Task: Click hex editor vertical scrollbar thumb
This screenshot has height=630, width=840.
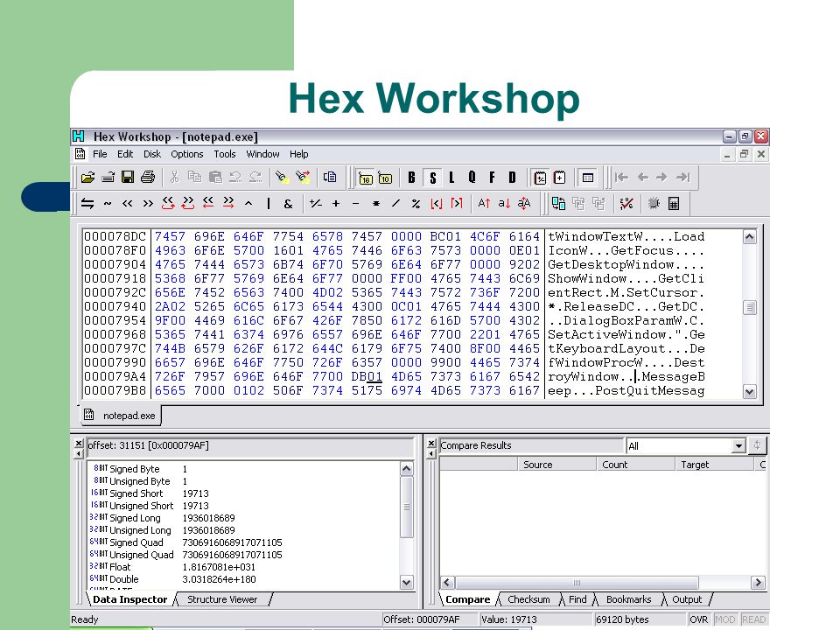Action: point(750,307)
